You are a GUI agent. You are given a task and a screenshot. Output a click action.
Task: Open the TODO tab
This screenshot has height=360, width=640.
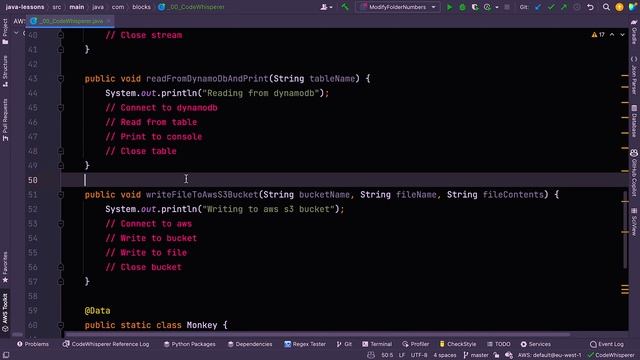[498, 344]
